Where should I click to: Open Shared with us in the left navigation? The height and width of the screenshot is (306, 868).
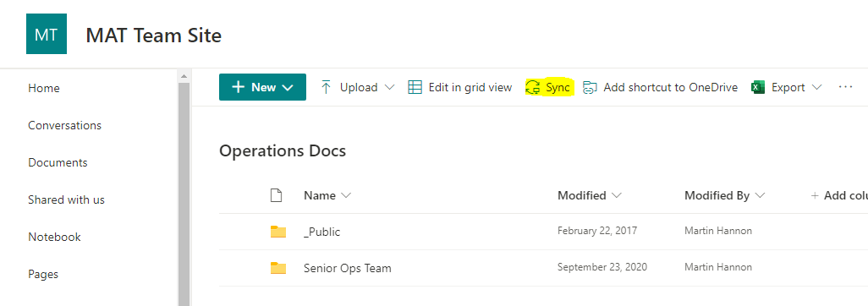tap(67, 199)
